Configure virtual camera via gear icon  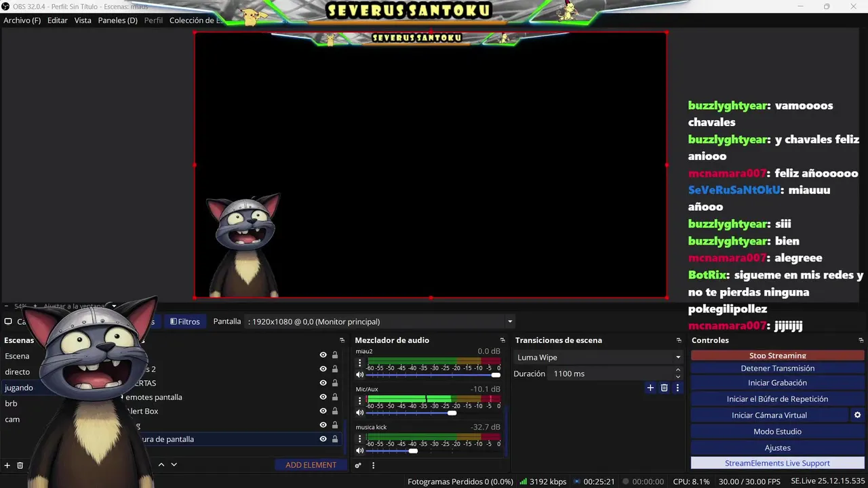(857, 415)
